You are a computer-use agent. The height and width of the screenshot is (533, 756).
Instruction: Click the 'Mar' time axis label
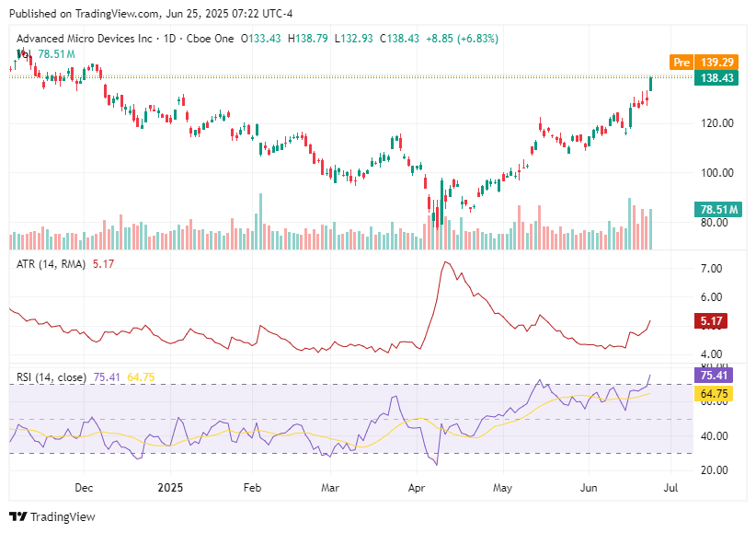pos(330,488)
